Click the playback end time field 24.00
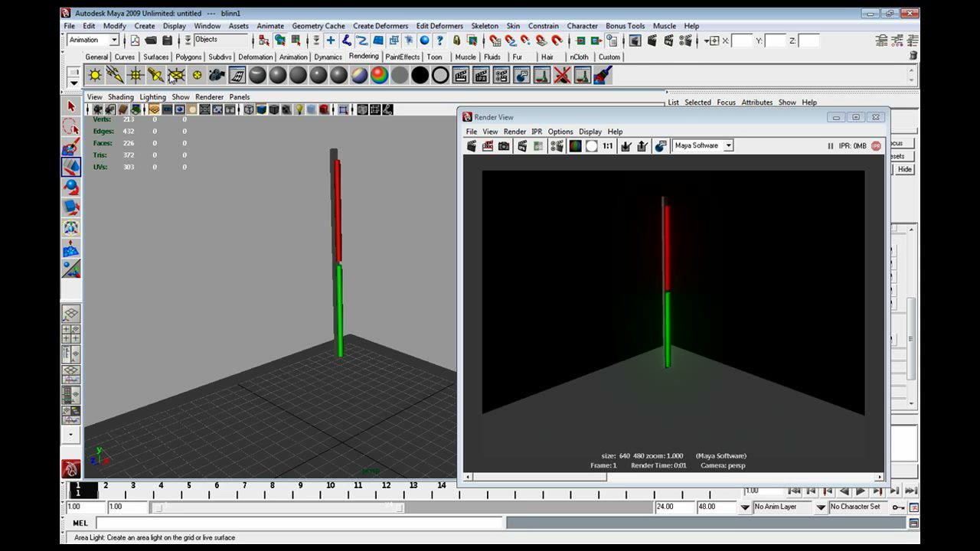The height and width of the screenshot is (551, 980). coord(674,507)
